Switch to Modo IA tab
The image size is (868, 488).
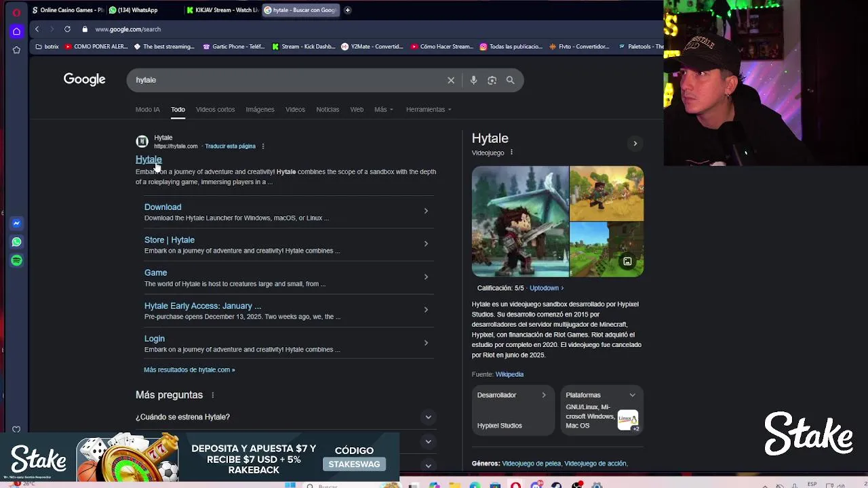147,109
